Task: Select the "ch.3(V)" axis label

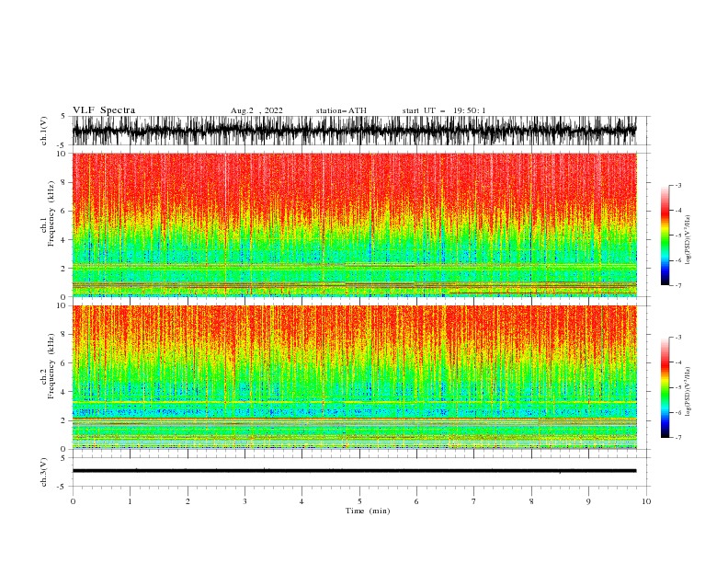Action: [44, 472]
